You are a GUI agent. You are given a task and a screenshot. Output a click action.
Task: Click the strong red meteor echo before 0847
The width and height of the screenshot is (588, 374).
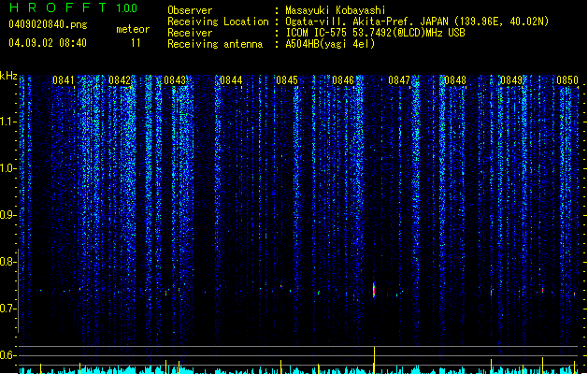[374, 290]
